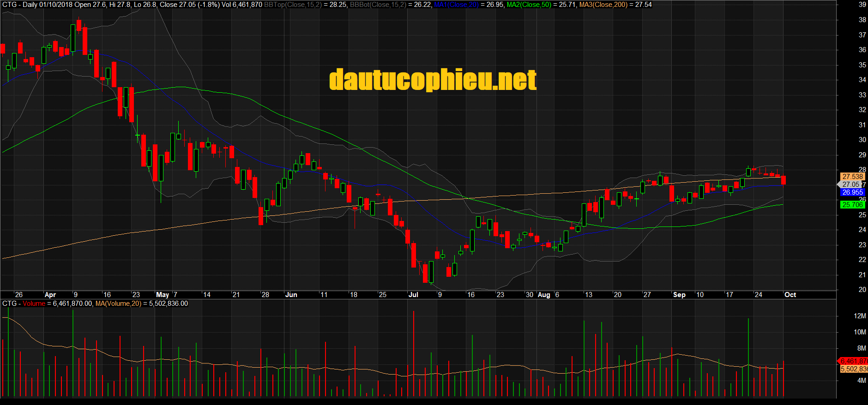The width and height of the screenshot is (868, 405).
Task: Click the 36 price-axis label
Action: [862, 50]
